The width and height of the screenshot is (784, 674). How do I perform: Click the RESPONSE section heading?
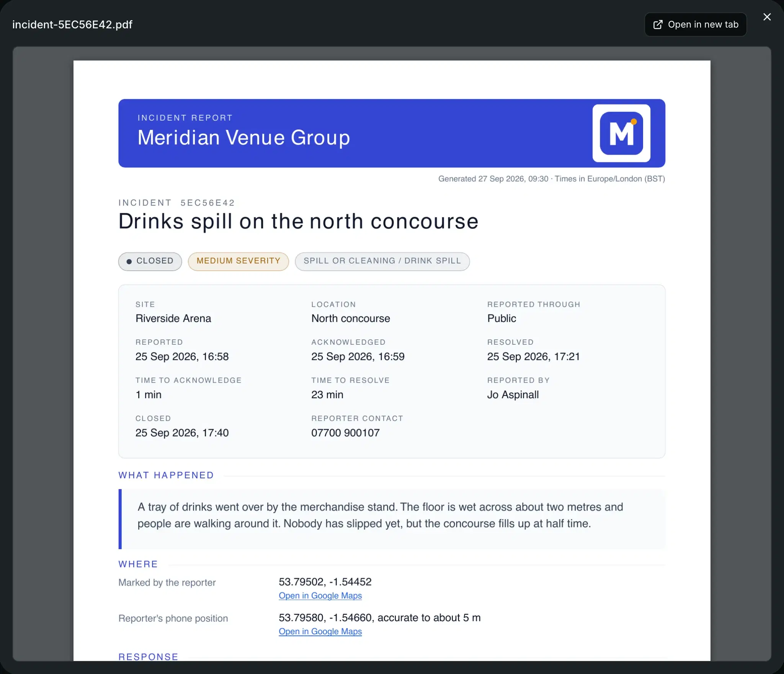pyautogui.click(x=149, y=657)
